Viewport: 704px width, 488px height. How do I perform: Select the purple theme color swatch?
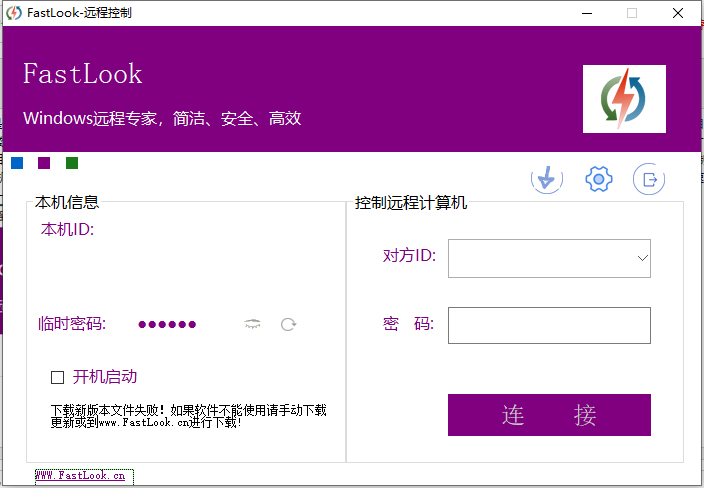click(44, 163)
